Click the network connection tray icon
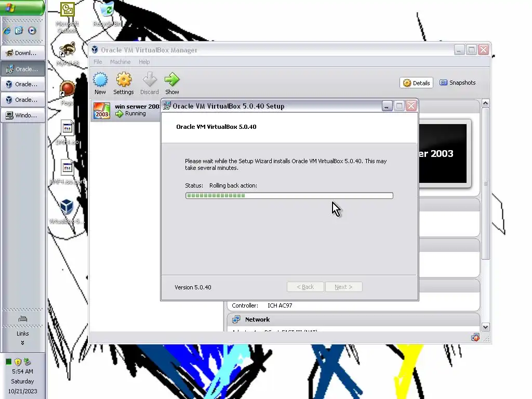This screenshot has height=399, width=532. [27, 362]
